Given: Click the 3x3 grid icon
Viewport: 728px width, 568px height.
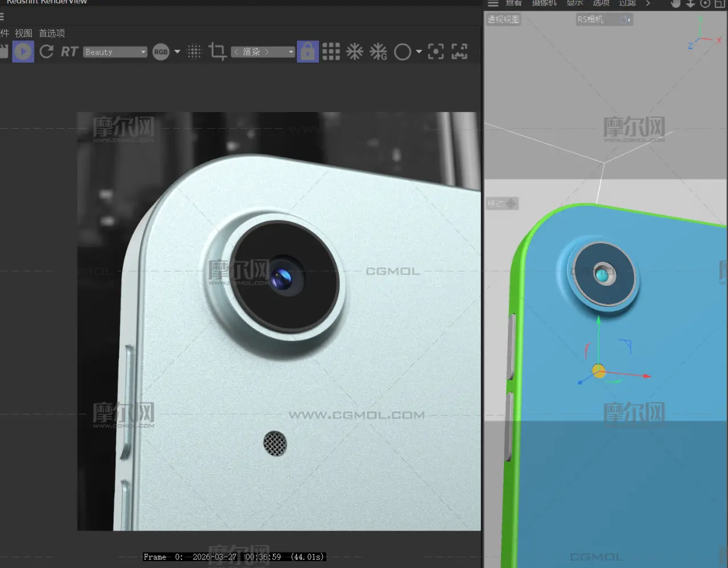Looking at the screenshot, I should [331, 52].
